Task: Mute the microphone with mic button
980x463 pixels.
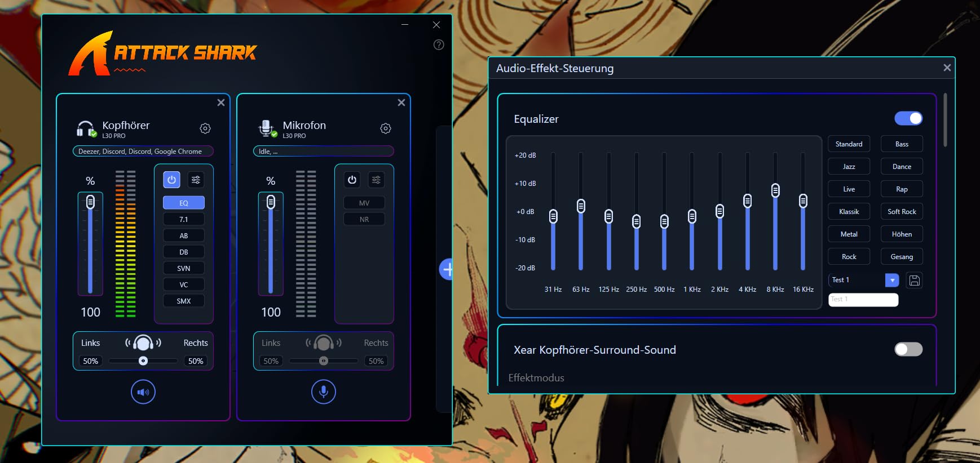Action: pyautogui.click(x=324, y=392)
